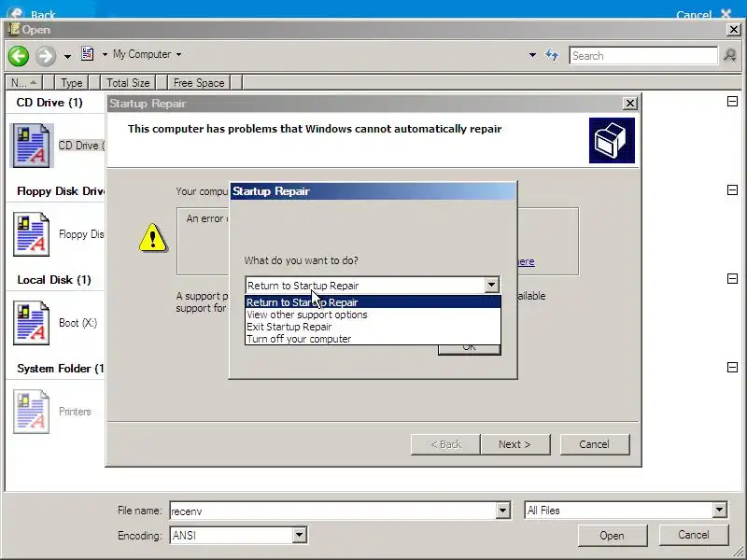Select the Boot (X:) disk icon
Image resolution: width=747 pixels, height=560 pixels.
click(32, 323)
